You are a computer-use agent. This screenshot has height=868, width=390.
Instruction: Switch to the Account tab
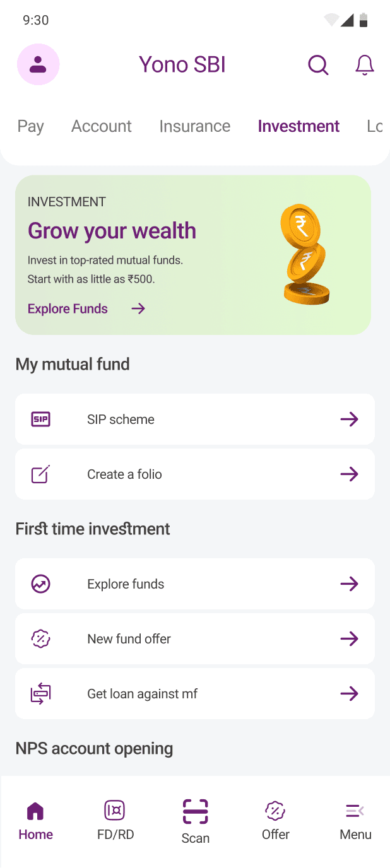(x=101, y=126)
